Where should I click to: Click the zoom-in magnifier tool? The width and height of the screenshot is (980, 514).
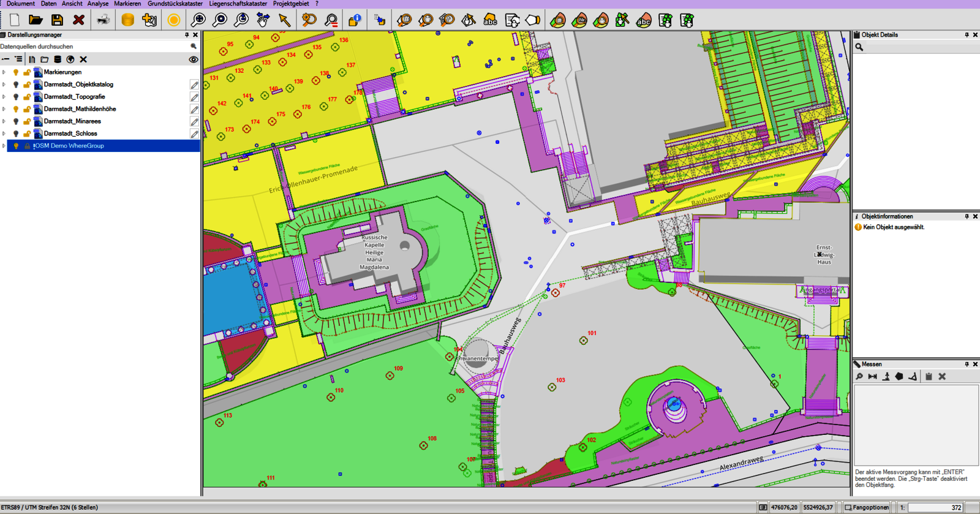click(198, 20)
